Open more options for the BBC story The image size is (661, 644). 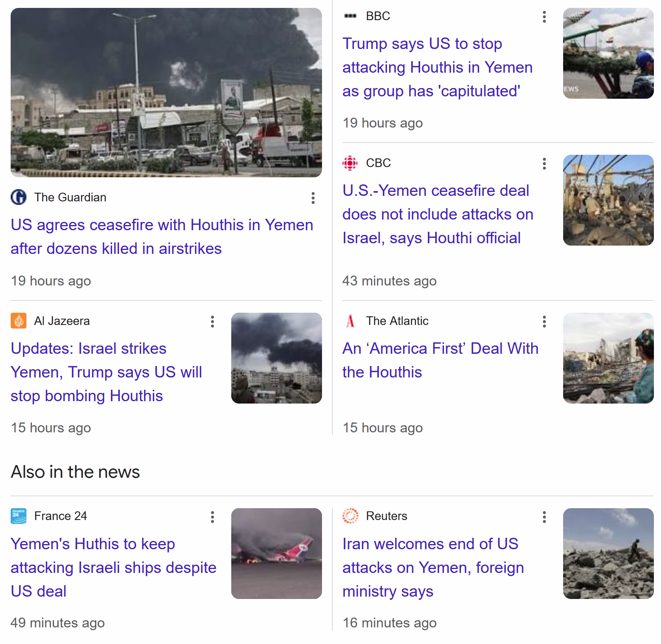[544, 17]
